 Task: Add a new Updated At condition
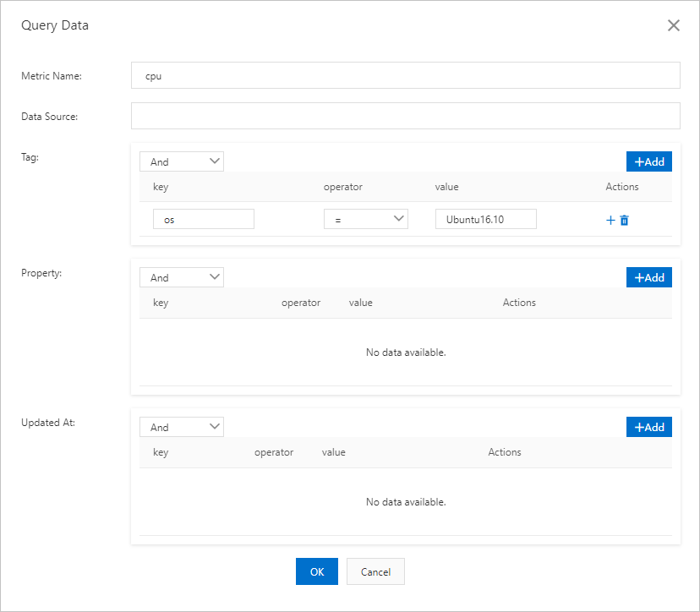click(x=648, y=427)
